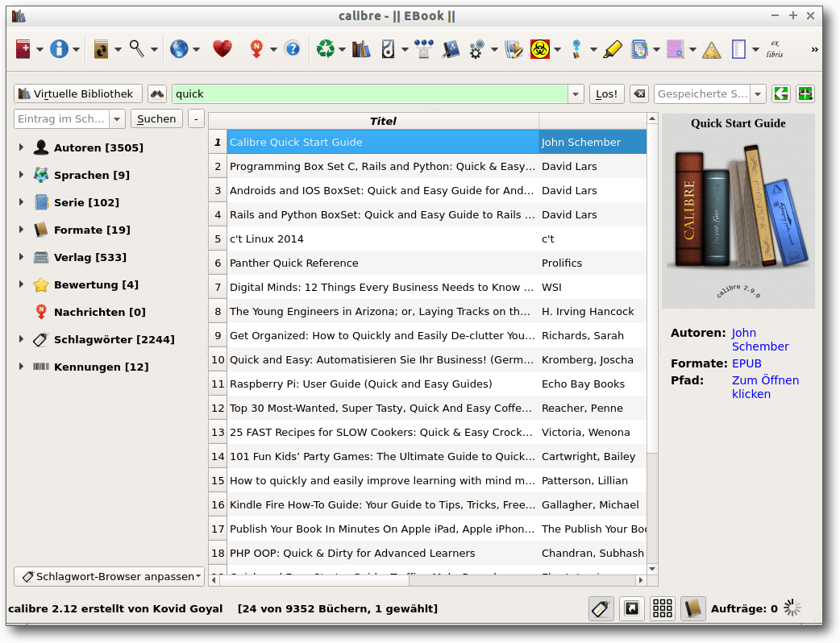Toggle the cover browser button in status bar
The height and width of the screenshot is (643, 840).
(632, 608)
